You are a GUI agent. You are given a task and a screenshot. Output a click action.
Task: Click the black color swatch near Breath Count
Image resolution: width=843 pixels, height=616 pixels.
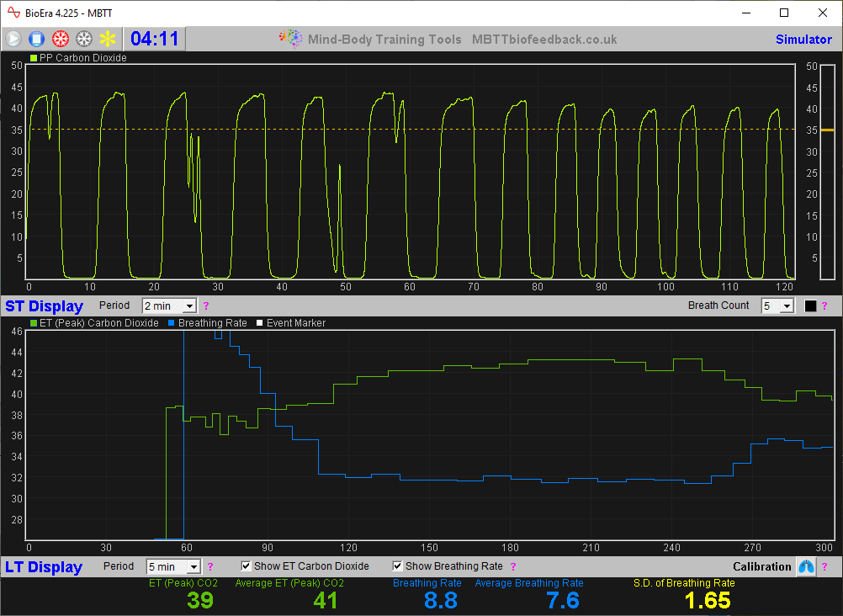click(810, 305)
